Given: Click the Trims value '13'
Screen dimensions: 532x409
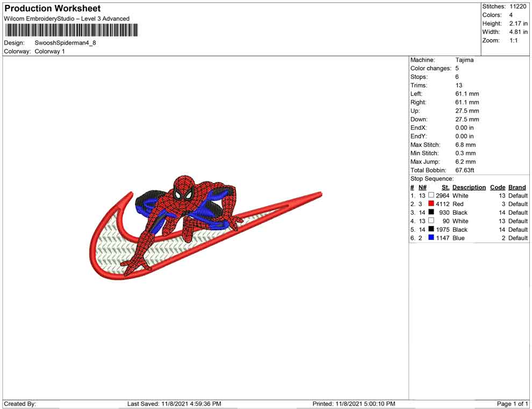Looking at the screenshot, I should coord(459,85).
